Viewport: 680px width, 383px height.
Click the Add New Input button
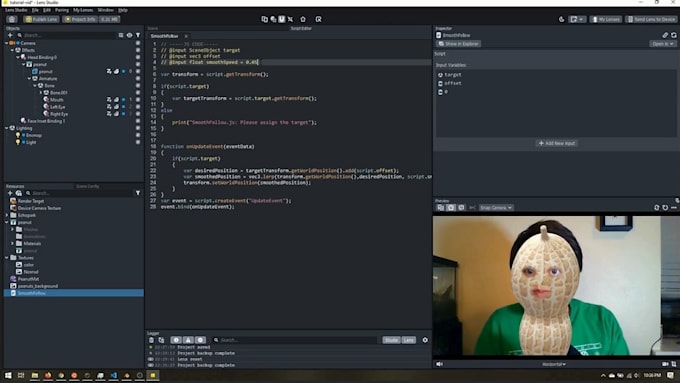pyautogui.click(x=557, y=143)
